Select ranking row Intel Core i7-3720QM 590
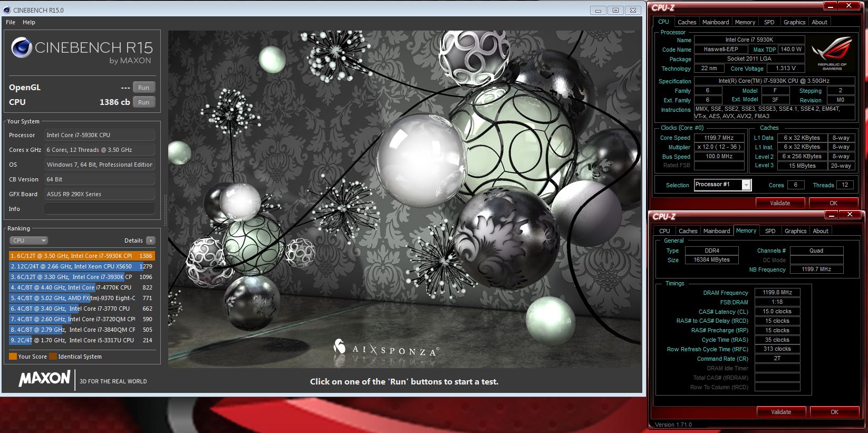Image resolution: width=868 pixels, height=433 pixels. point(82,319)
